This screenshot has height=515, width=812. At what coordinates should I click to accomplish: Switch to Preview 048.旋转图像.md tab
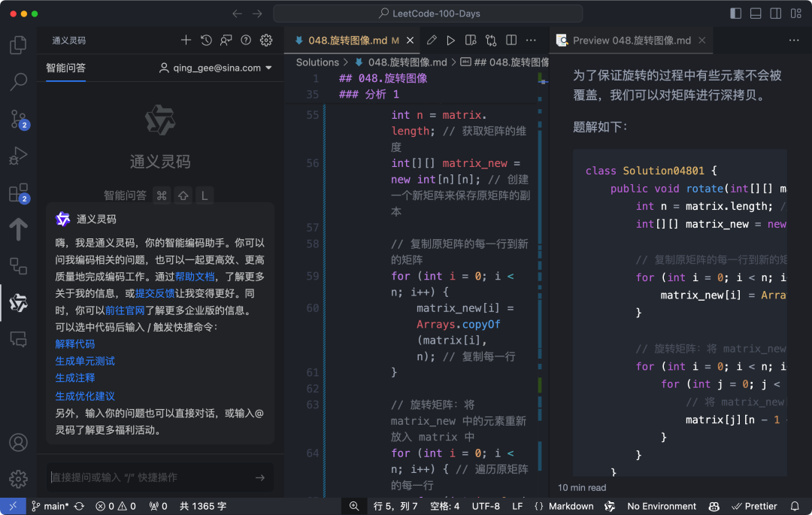pyautogui.click(x=631, y=41)
